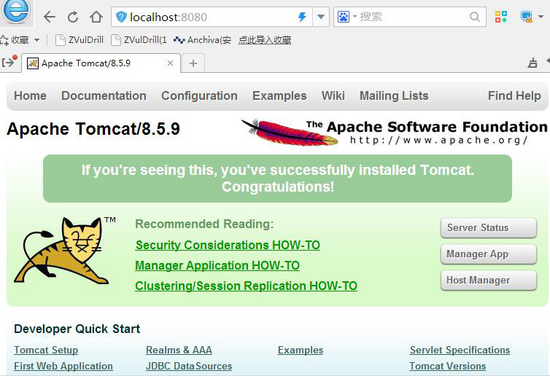The width and height of the screenshot is (550, 376).
Task: Close the Apache Tomcat/8.5.9 tab
Action: click(x=170, y=63)
